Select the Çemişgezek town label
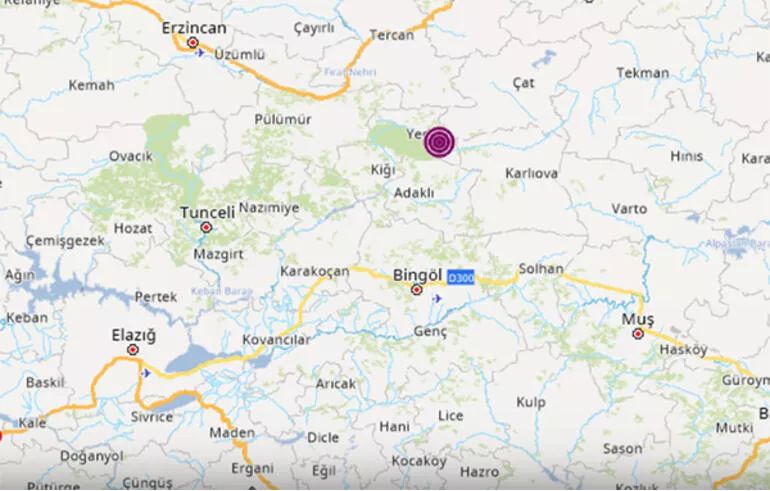Screen dimensions: 770x491 click(65, 241)
